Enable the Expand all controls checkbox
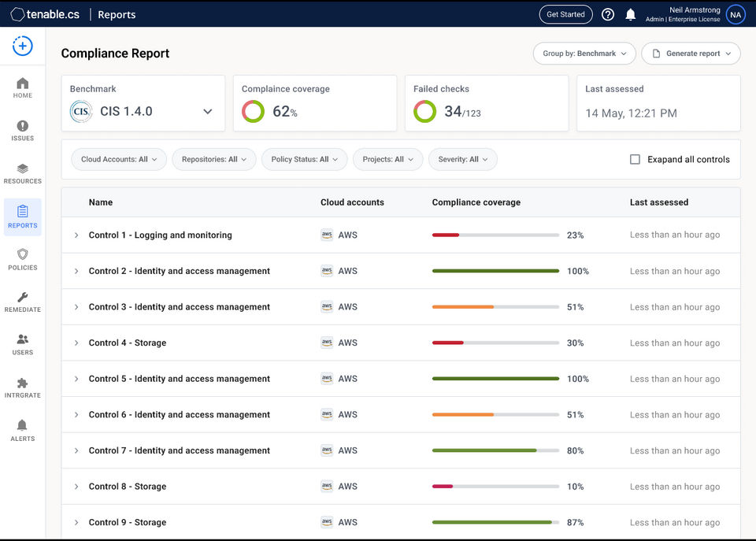Image resolution: width=756 pixels, height=541 pixels. (x=635, y=159)
